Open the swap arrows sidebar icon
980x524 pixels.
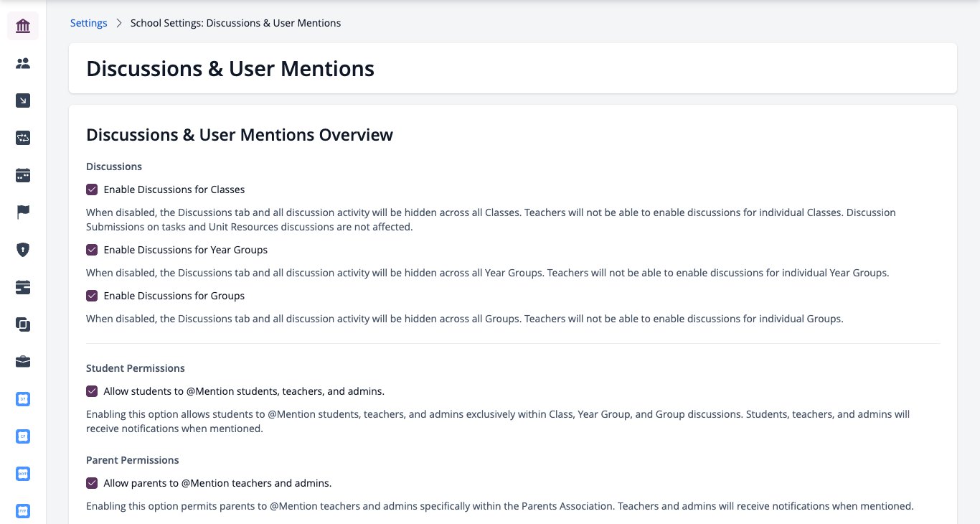point(23,139)
